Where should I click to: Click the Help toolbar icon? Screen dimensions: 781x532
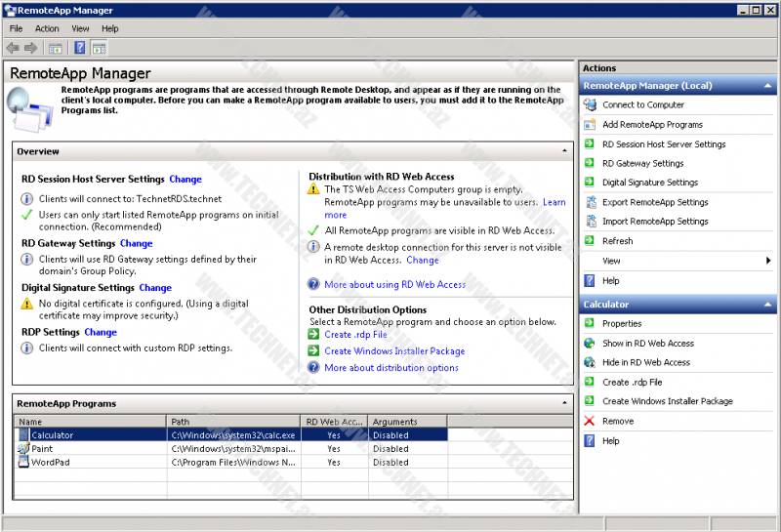tap(80, 47)
